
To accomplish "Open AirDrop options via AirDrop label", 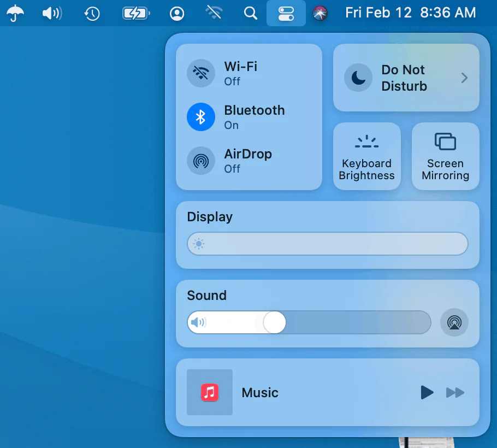I will point(248,154).
